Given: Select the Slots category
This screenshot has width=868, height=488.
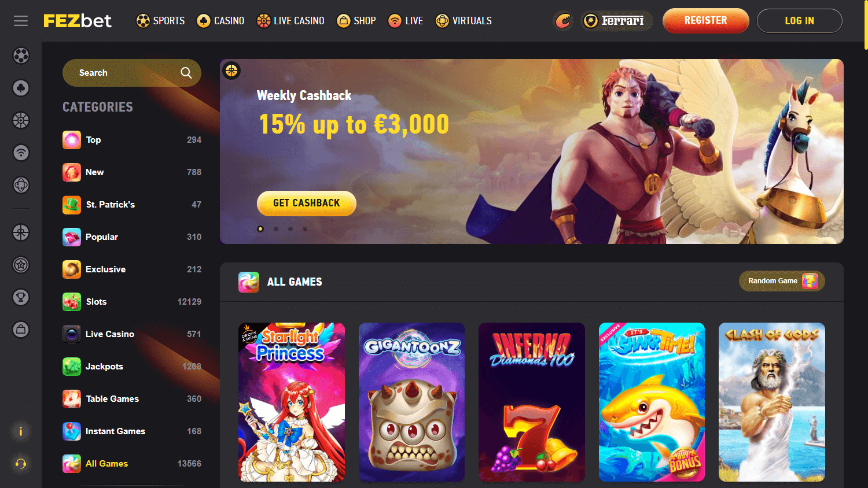Looking at the screenshot, I should coord(132,302).
